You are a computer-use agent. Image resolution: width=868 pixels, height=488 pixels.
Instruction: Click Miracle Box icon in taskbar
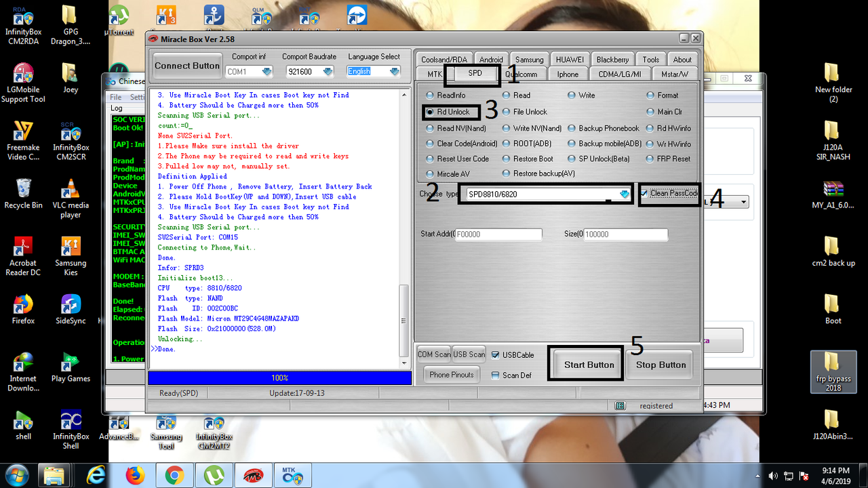(x=252, y=475)
